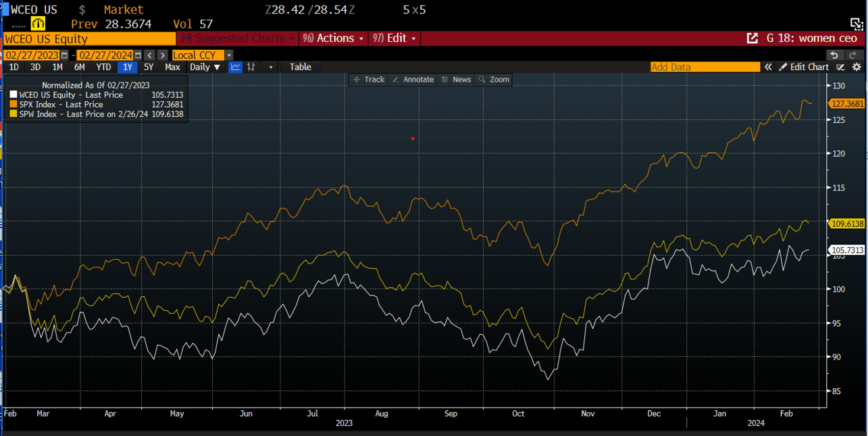
Task: Click the pop-out icon beside G 18
Action: [x=752, y=38]
